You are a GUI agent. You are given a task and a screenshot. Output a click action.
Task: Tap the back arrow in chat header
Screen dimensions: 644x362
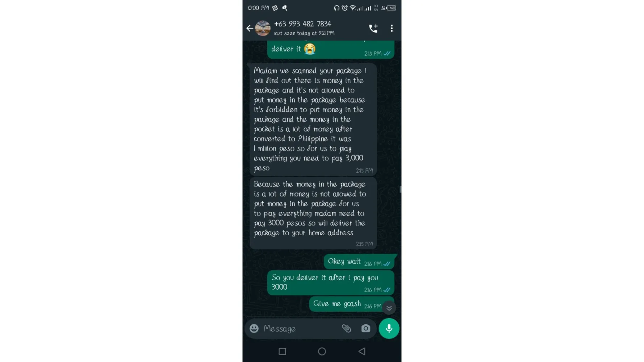tap(250, 28)
